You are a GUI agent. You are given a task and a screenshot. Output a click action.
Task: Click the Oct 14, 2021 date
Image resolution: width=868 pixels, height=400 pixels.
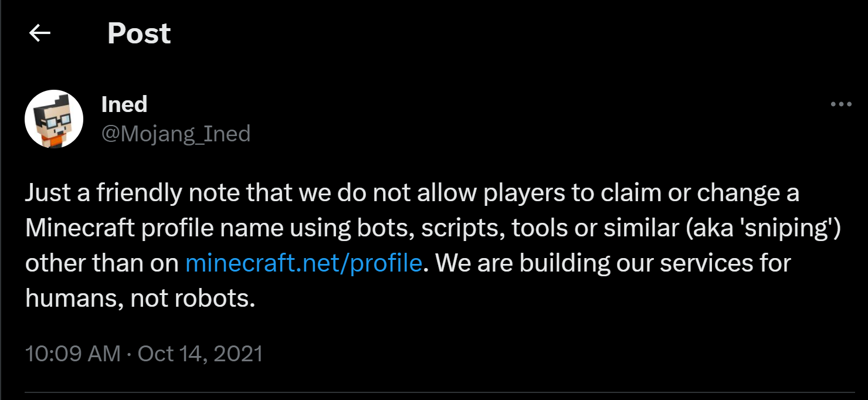(200, 354)
